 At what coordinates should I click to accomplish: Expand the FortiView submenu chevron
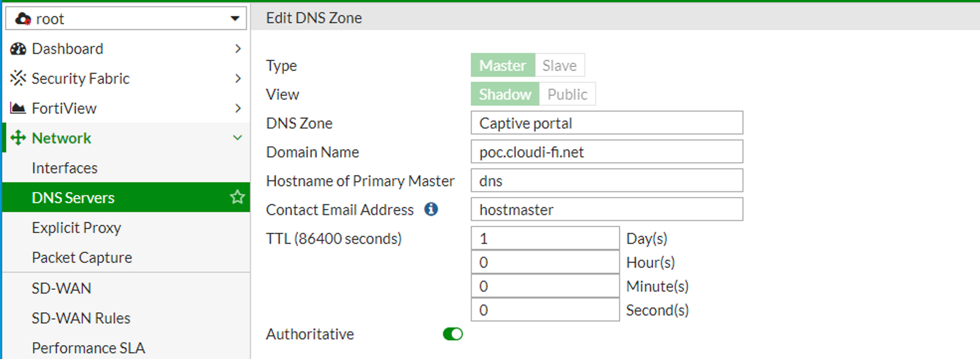(x=238, y=108)
